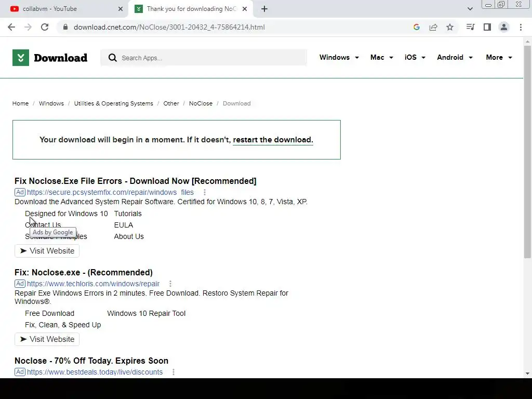Click the Google icon in address bar

pos(417,27)
